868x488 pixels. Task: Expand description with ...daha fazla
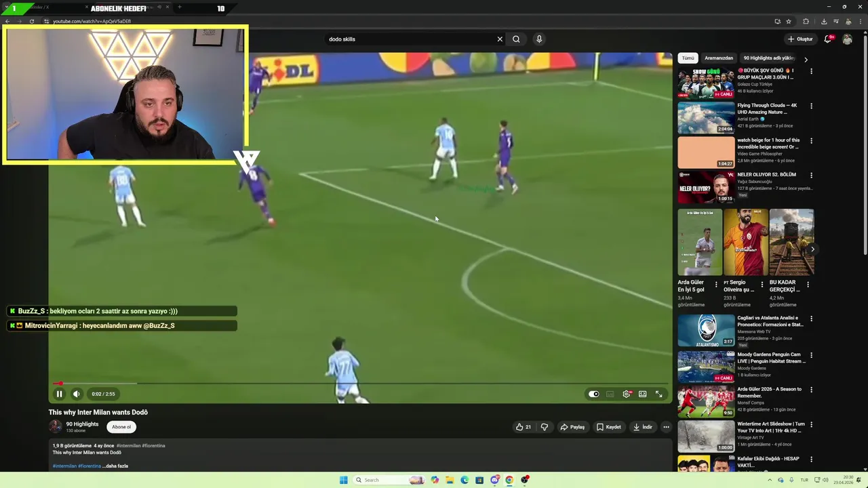pyautogui.click(x=115, y=466)
